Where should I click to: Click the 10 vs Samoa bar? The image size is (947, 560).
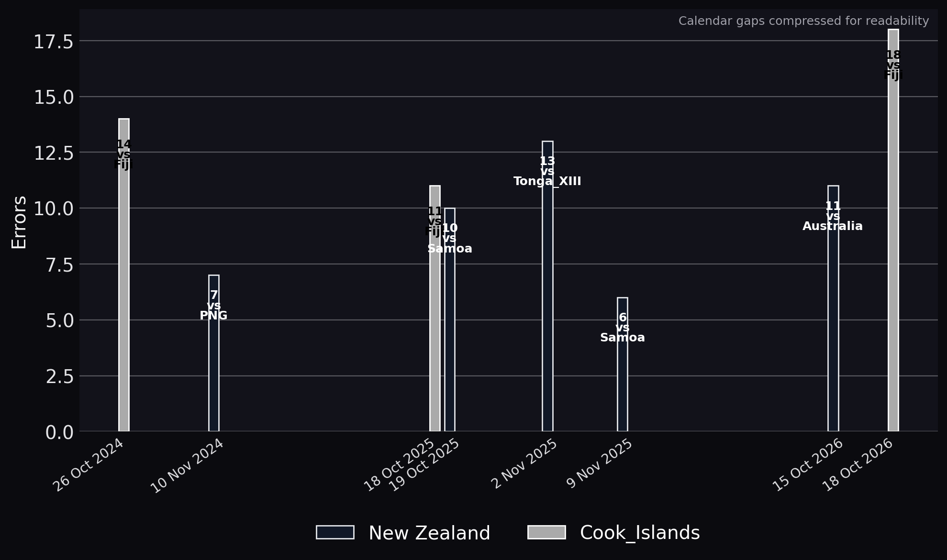coord(450,319)
